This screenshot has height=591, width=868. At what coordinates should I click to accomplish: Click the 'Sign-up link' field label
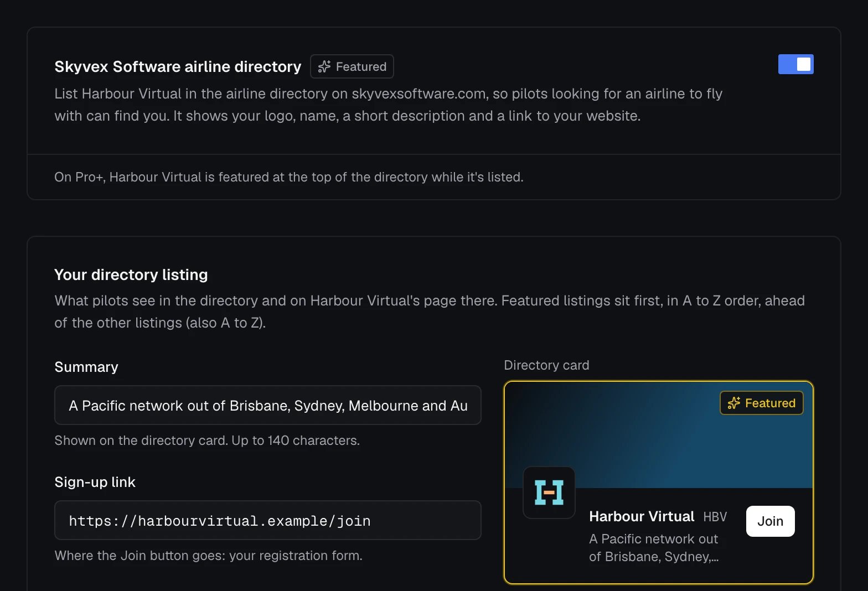95,482
